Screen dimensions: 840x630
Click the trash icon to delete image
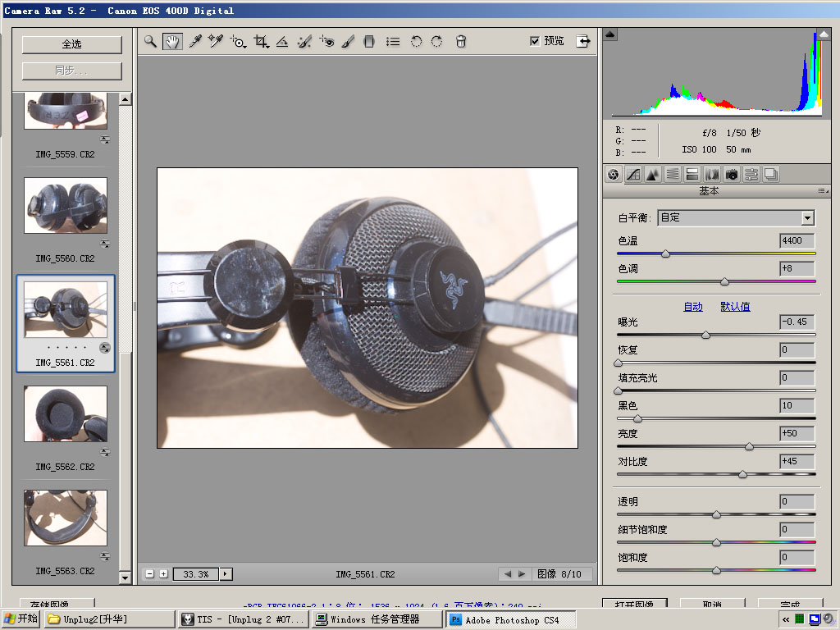click(x=461, y=41)
